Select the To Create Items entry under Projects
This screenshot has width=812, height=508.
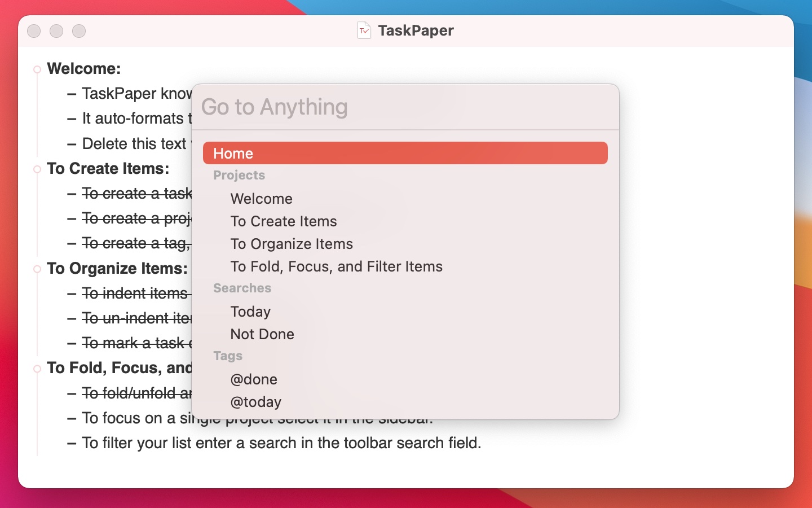coord(283,221)
